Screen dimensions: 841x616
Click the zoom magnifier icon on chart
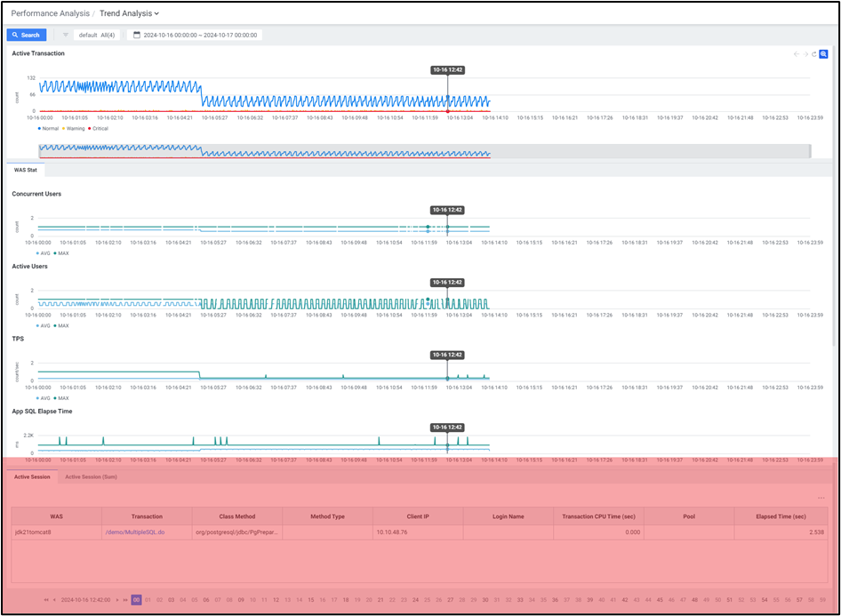click(x=825, y=54)
